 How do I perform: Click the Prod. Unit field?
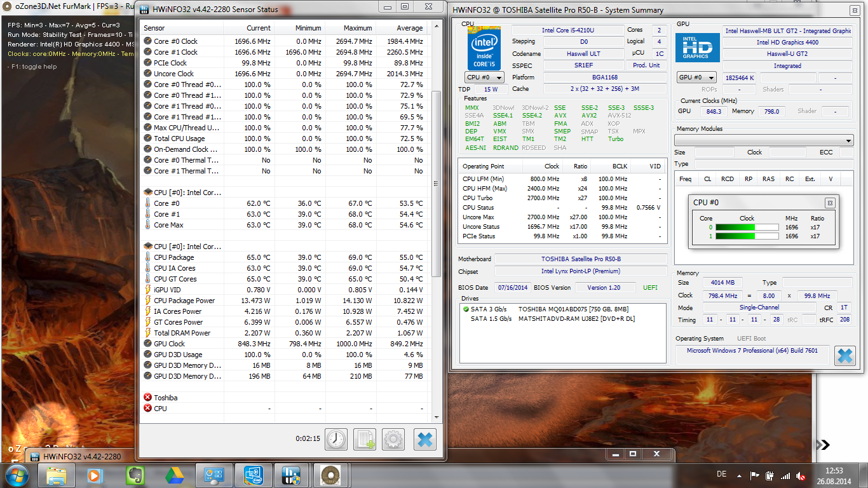coord(646,65)
